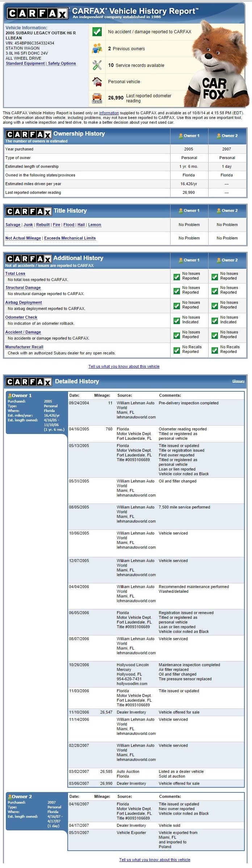Click Owner 2 green check for Odometer Check

pos(215,321)
